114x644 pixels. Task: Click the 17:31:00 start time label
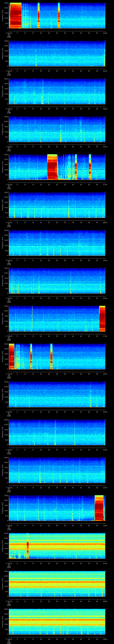[x=9, y=374]
